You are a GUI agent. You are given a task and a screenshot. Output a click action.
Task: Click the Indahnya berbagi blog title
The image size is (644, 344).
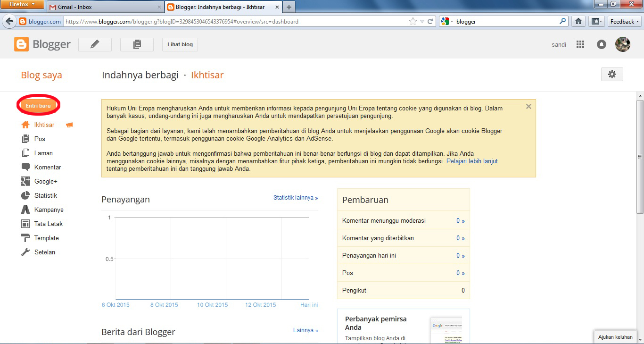pos(140,75)
